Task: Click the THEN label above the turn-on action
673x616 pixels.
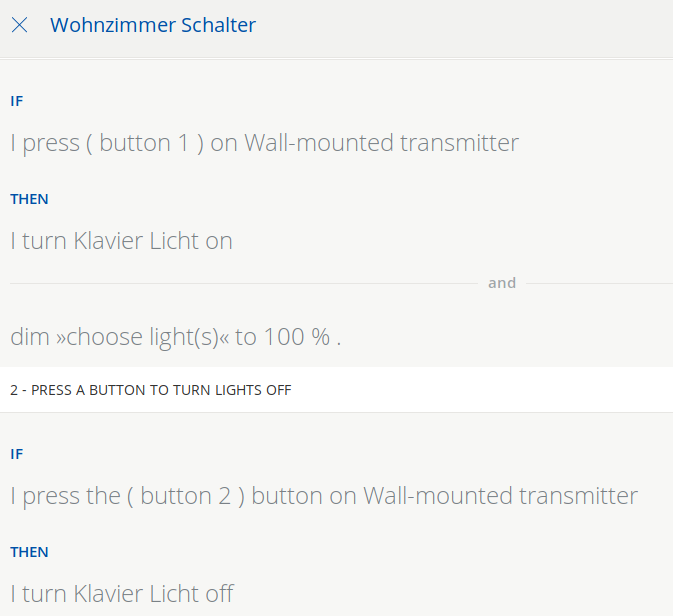Action: [x=29, y=199]
